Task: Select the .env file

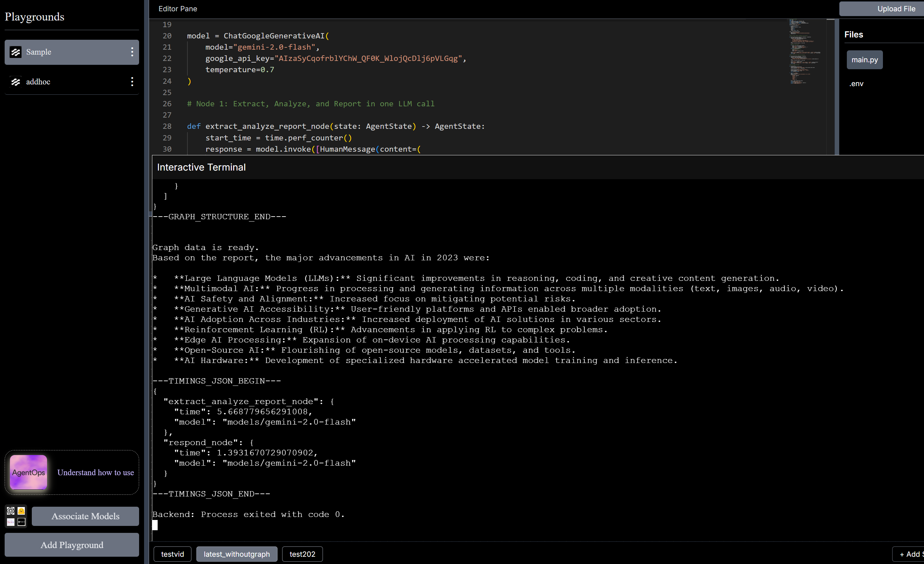Action: 856,84
